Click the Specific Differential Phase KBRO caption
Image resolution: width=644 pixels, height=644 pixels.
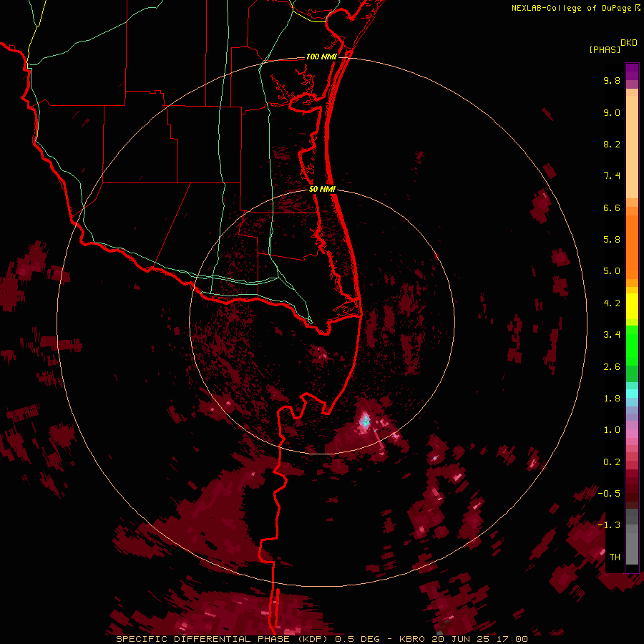pos(321,639)
